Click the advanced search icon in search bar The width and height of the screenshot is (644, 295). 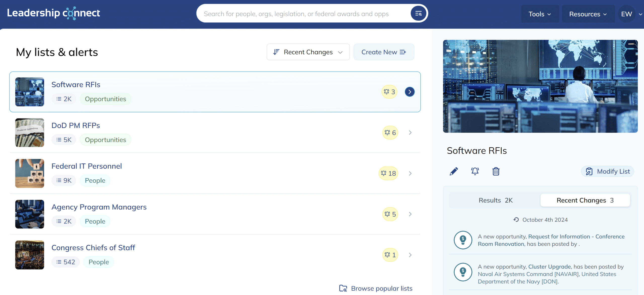[x=418, y=14]
